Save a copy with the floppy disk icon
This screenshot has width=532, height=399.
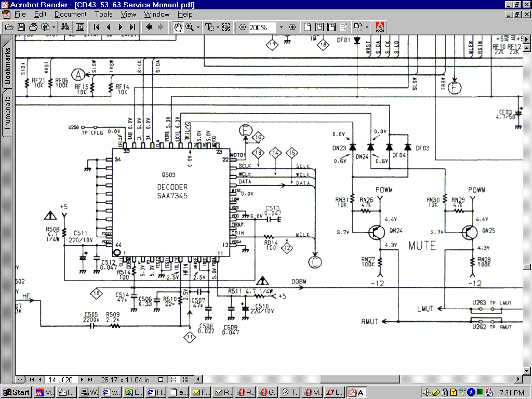21,27
